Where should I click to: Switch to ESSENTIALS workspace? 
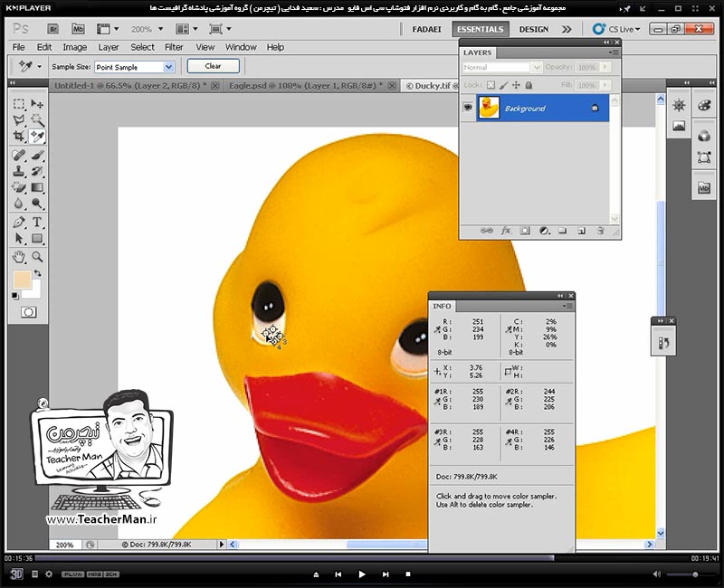pyautogui.click(x=481, y=29)
